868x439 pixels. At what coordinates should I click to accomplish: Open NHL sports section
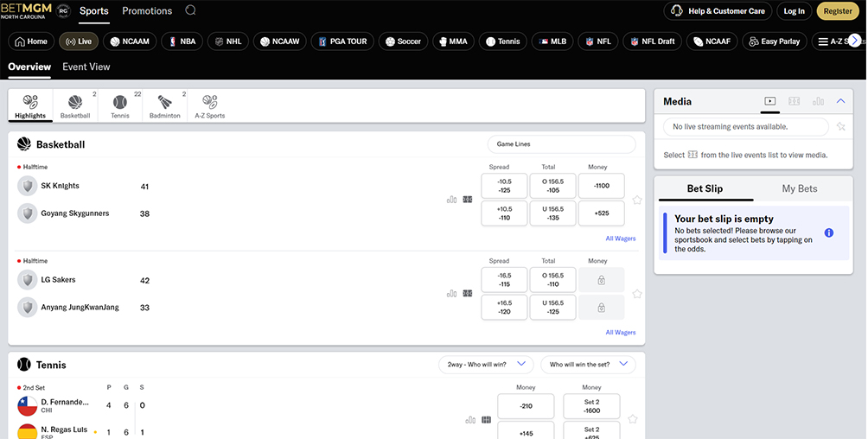(x=228, y=41)
